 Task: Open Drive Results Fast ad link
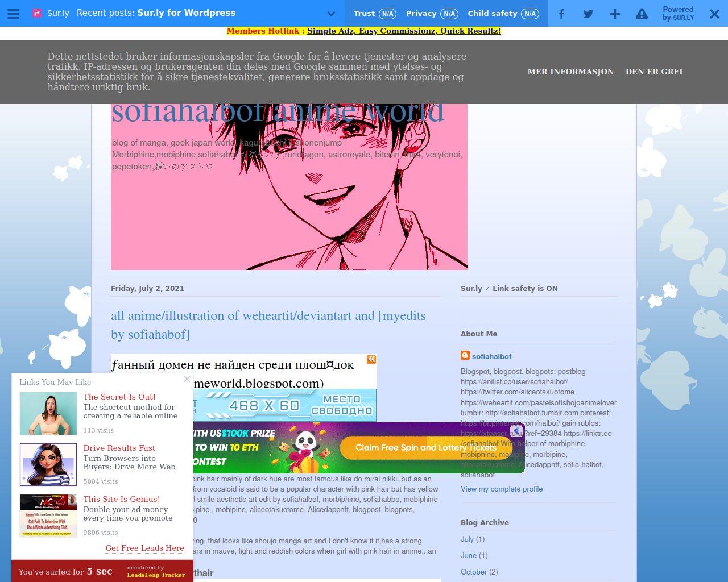[119, 448]
